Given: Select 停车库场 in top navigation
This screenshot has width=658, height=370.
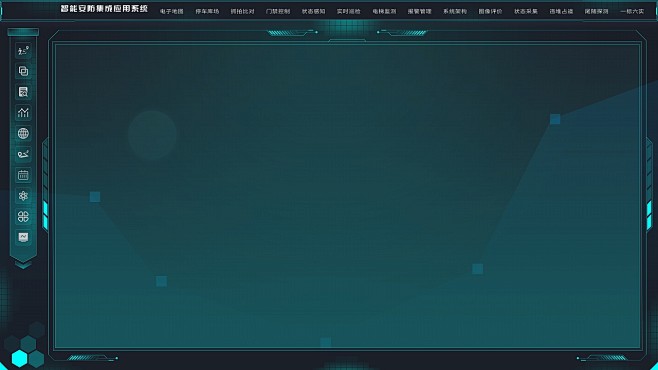Looking at the screenshot, I should 207,11.
